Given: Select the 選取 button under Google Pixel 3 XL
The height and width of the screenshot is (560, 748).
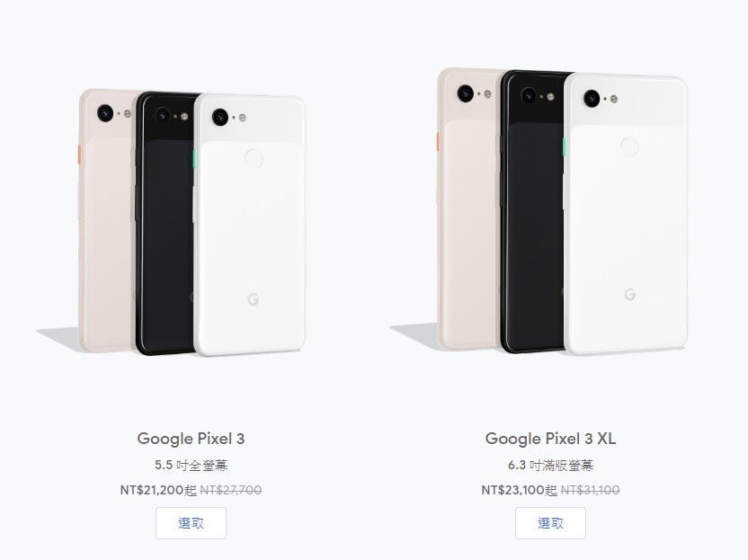Looking at the screenshot, I should pos(550,523).
